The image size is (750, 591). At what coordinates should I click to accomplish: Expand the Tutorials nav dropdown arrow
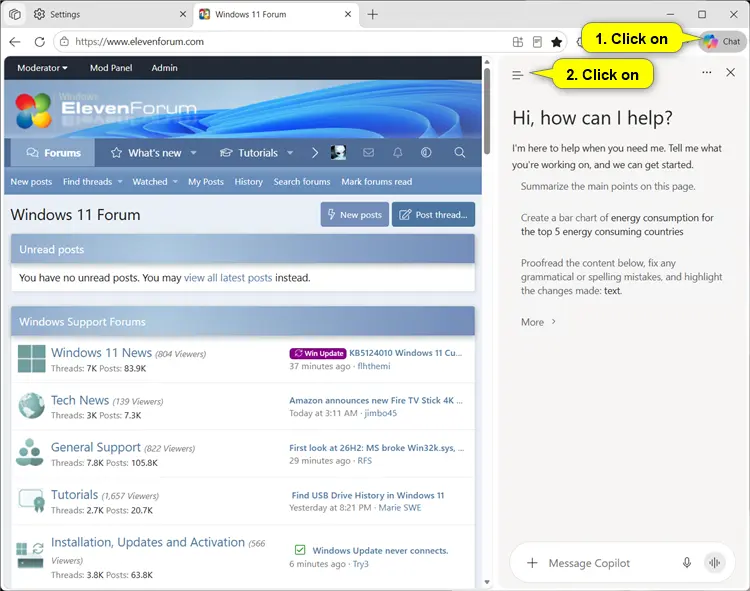point(290,153)
